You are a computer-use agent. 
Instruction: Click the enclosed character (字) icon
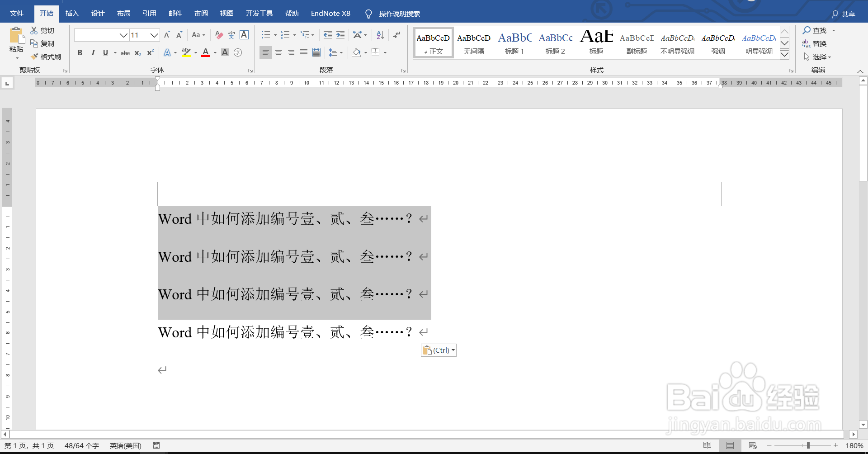coord(238,52)
